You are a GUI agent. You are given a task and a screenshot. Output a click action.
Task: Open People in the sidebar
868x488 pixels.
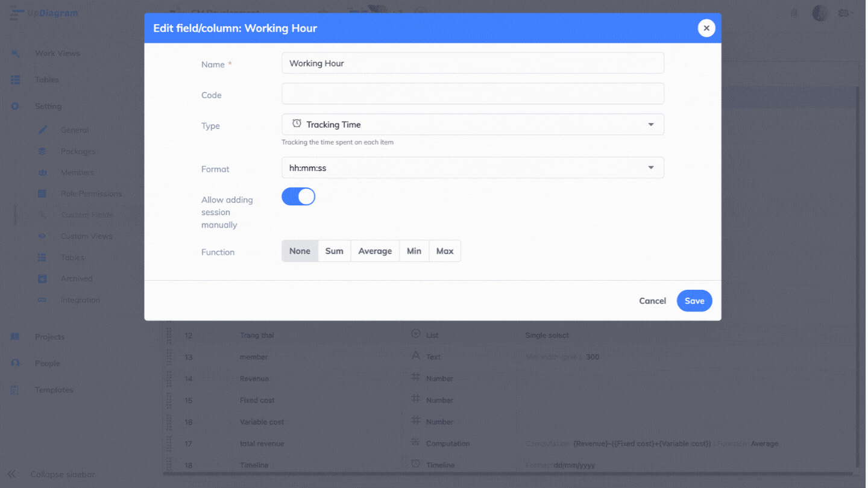[47, 363]
